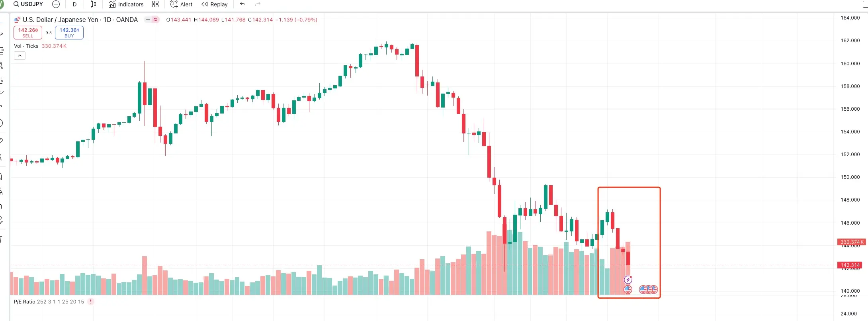Open the USDJPY symbol search
This screenshot has width=868, height=321.
(28, 4)
